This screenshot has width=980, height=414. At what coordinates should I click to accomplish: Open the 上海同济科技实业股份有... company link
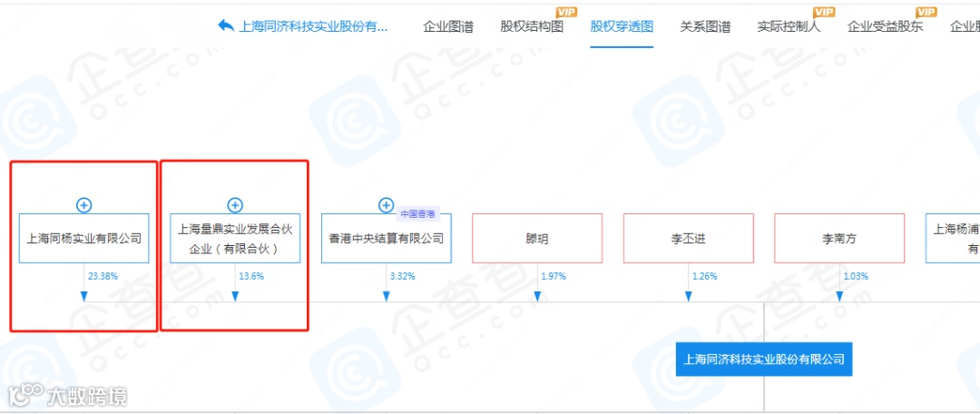click(x=313, y=27)
